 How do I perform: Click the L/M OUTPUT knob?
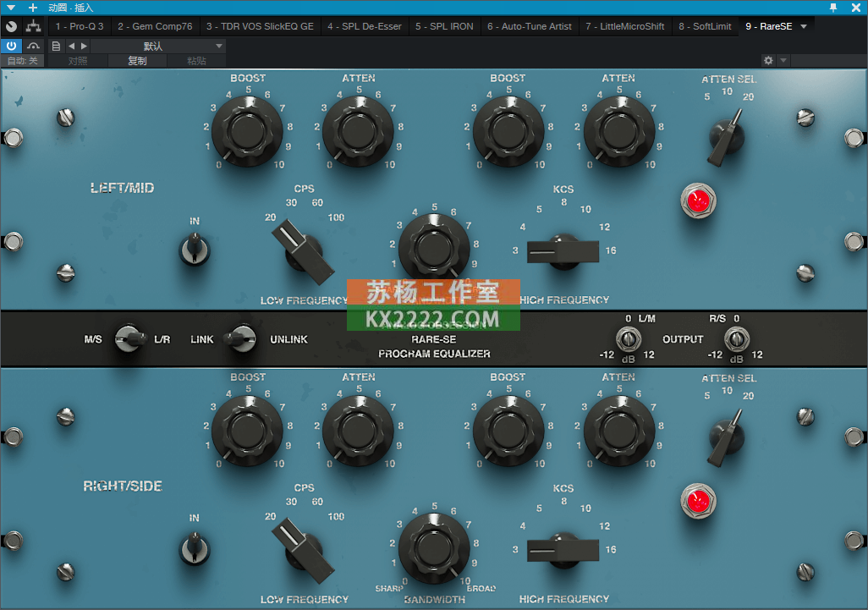pos(629,338)
